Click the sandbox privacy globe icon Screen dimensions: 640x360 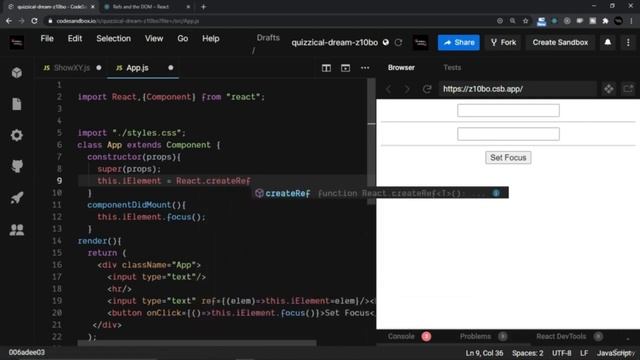tap(386, 42)
